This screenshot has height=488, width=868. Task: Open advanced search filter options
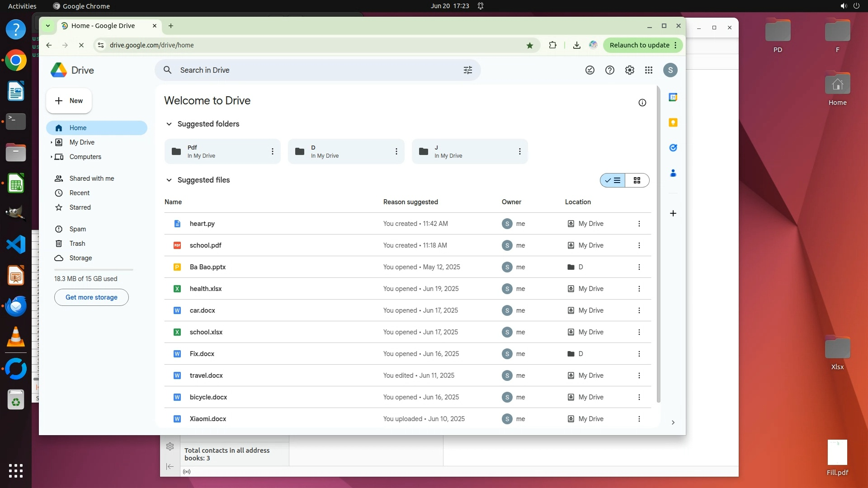[x=467, y=70]
